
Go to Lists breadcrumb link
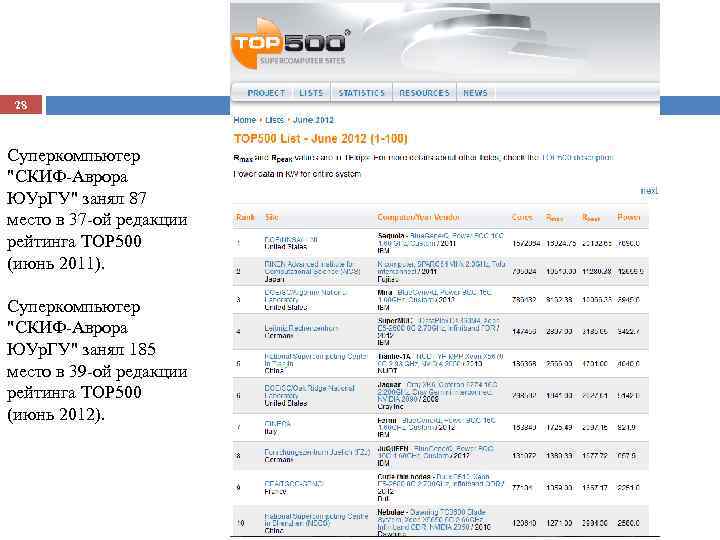click(274, 120)
